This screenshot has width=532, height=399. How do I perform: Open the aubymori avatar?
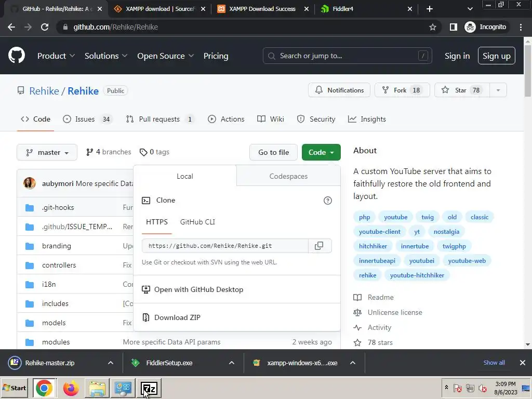pos(30,183)
